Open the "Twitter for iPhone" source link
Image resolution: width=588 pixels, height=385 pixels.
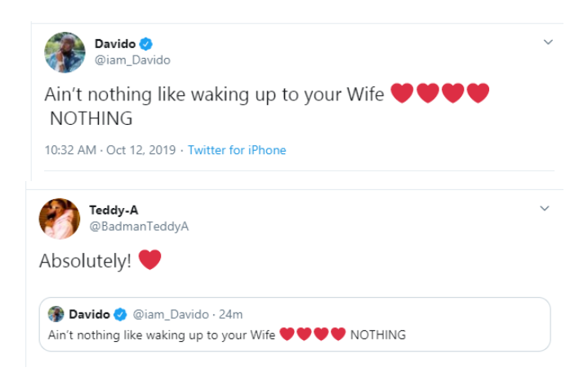click(237, 150)
